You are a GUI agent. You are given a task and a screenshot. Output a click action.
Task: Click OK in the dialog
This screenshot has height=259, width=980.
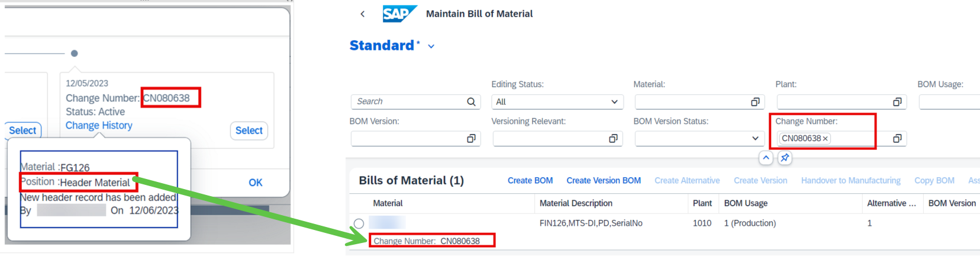coord(256,183)
